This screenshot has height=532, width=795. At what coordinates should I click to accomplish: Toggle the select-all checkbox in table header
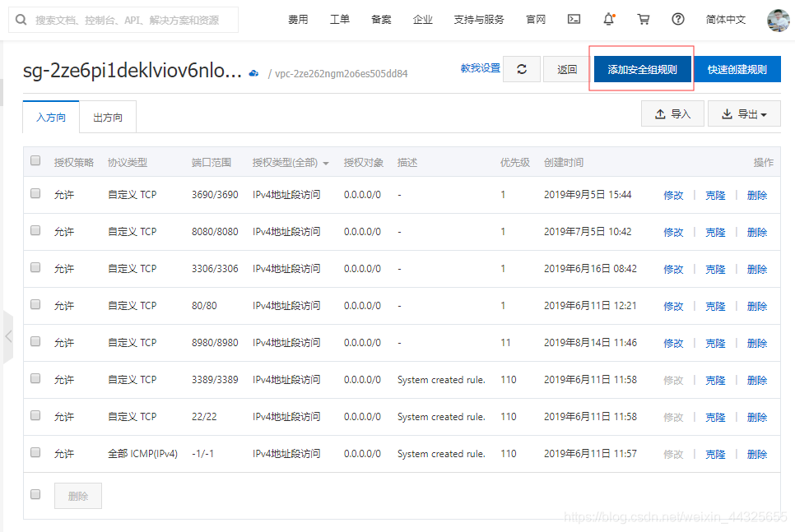tap(35, 161)
